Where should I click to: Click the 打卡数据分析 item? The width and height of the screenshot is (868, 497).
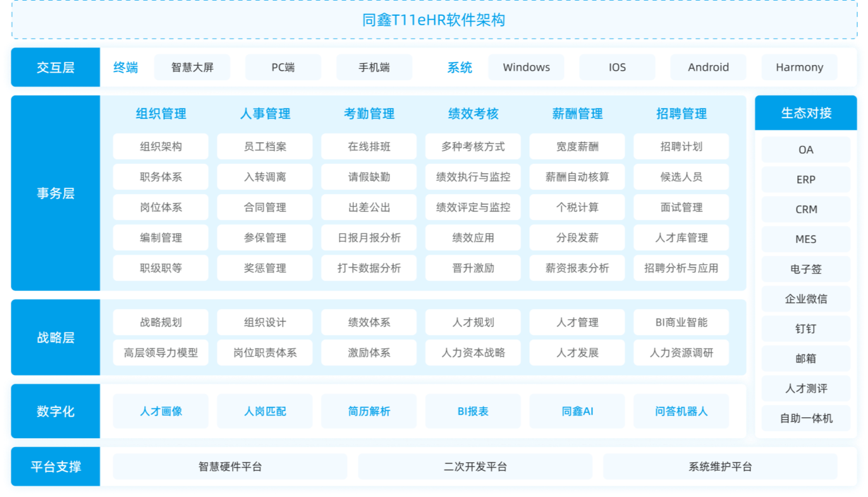[369, 267]
